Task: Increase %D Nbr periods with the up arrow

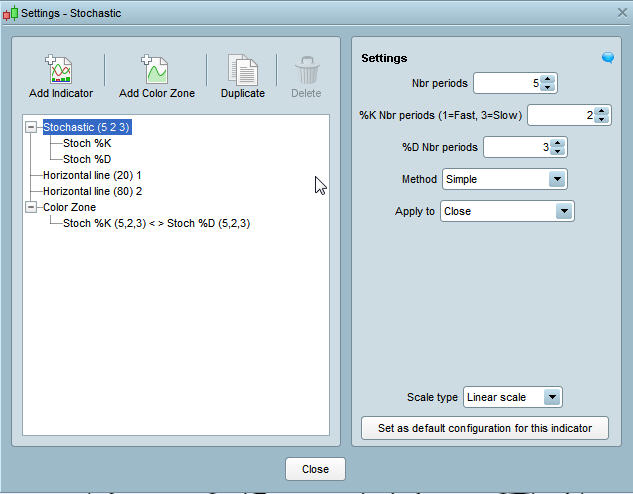Action: [558, 143]
